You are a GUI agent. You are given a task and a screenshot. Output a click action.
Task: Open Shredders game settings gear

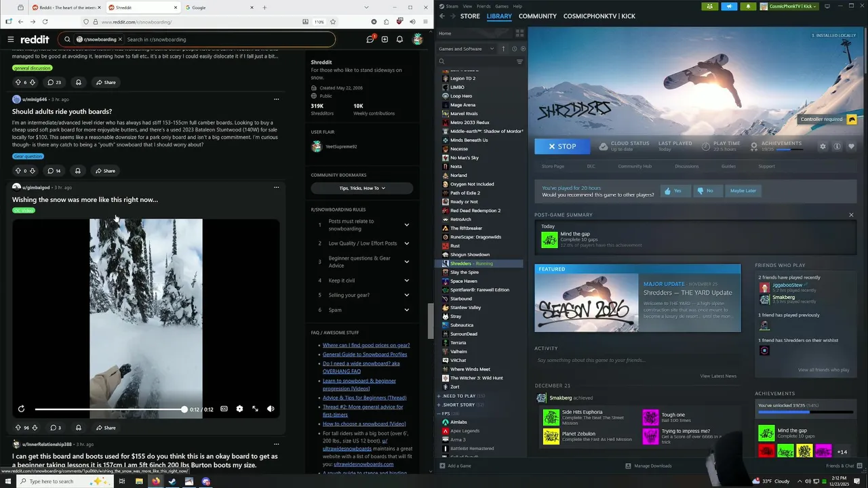[823, 146]
